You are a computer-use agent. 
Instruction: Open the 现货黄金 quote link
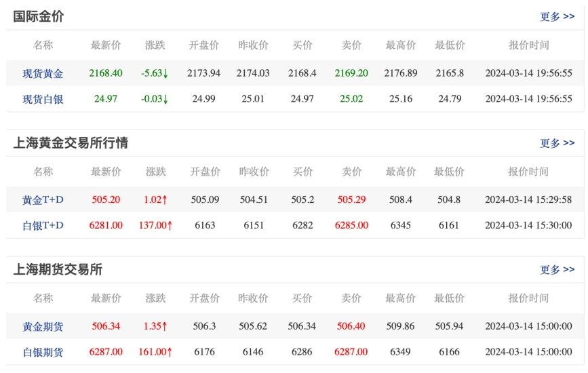click(x=43, y=73)
